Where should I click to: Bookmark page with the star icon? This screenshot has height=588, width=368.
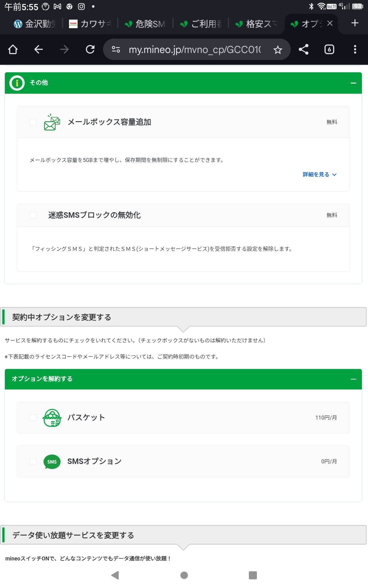coord(278,50)
